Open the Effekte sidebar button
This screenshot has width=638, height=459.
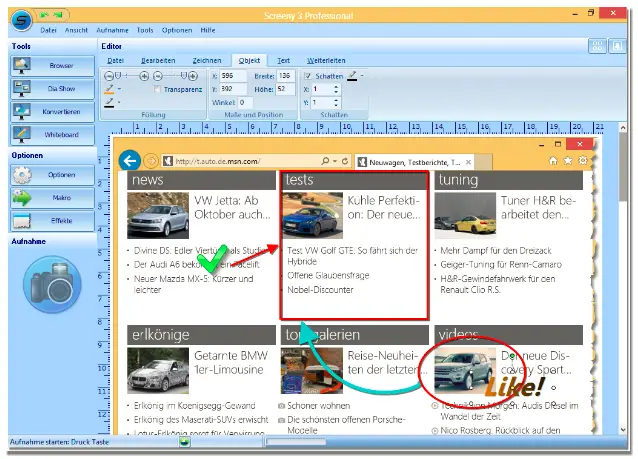(52, 221)
